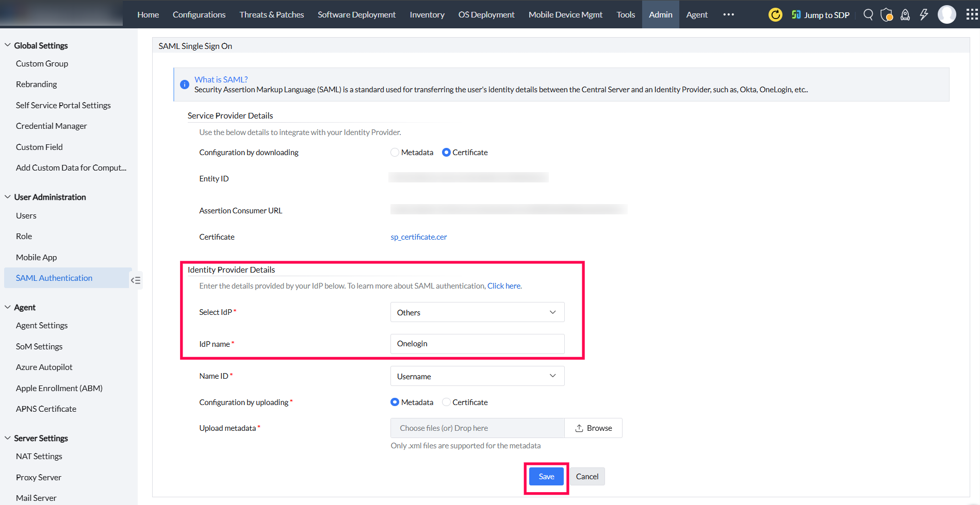Open the user profile avatar

[x=947, y=14]
